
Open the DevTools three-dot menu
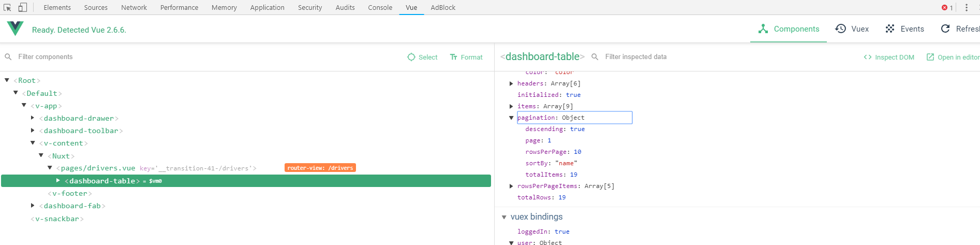(x=967, y=7)
